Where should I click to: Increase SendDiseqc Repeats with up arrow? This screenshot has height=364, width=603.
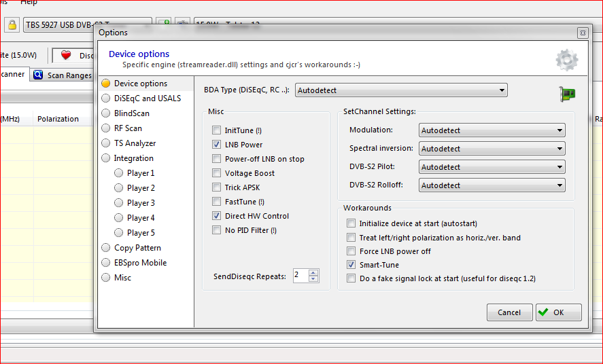point(313,272)
